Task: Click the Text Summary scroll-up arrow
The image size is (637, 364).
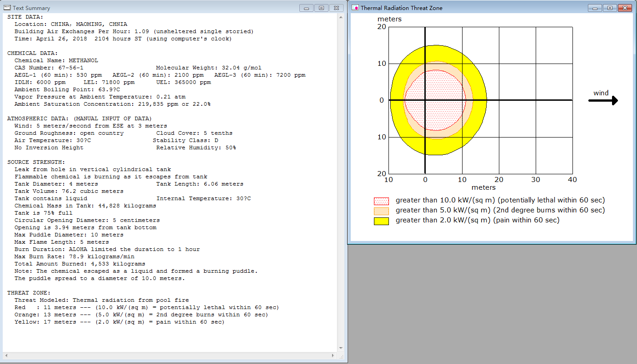Action: pyautogui.click(x=340, y=17)
